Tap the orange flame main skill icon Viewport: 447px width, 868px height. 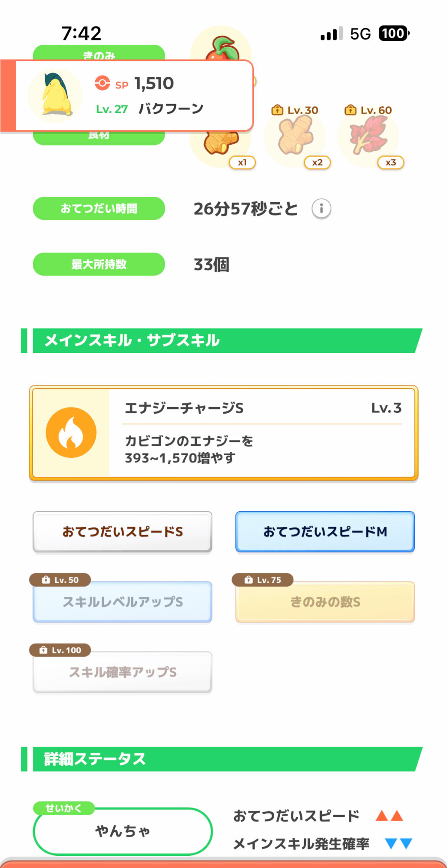click(x=71, y=432)
